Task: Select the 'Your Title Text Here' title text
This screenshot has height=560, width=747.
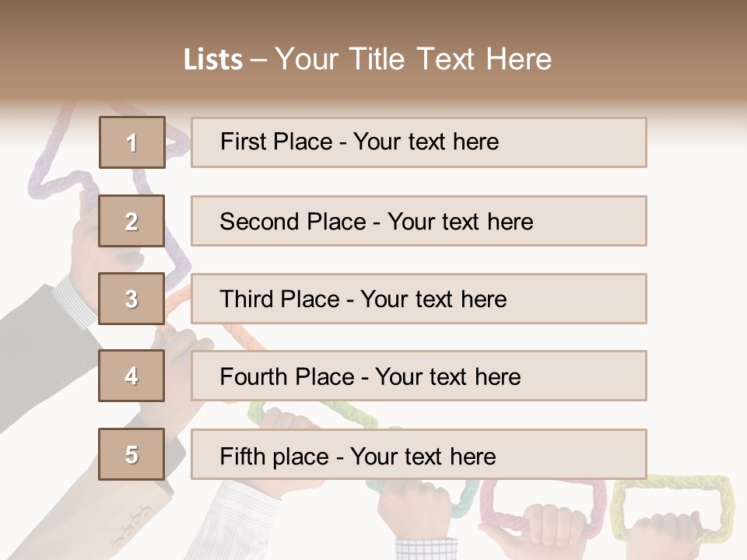Action: [x=413, y=59]
